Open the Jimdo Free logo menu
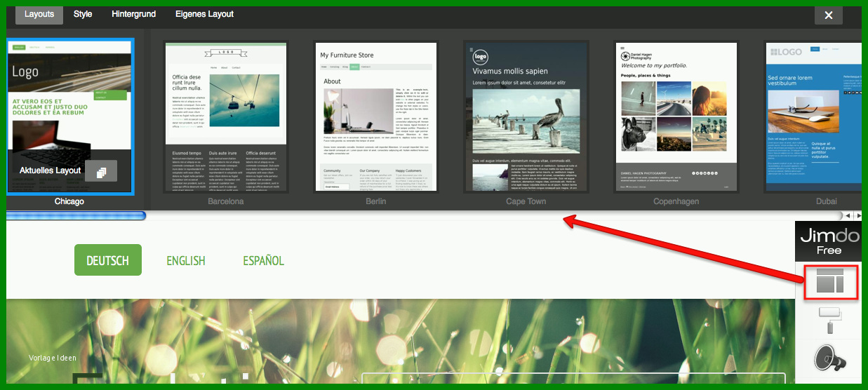Screen dimensions: 868x390 [829, 241]
